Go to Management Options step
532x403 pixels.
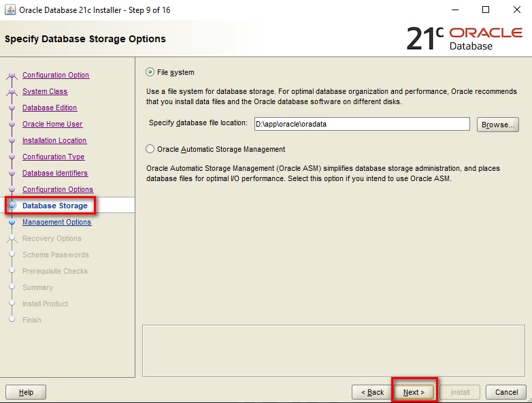56,222
